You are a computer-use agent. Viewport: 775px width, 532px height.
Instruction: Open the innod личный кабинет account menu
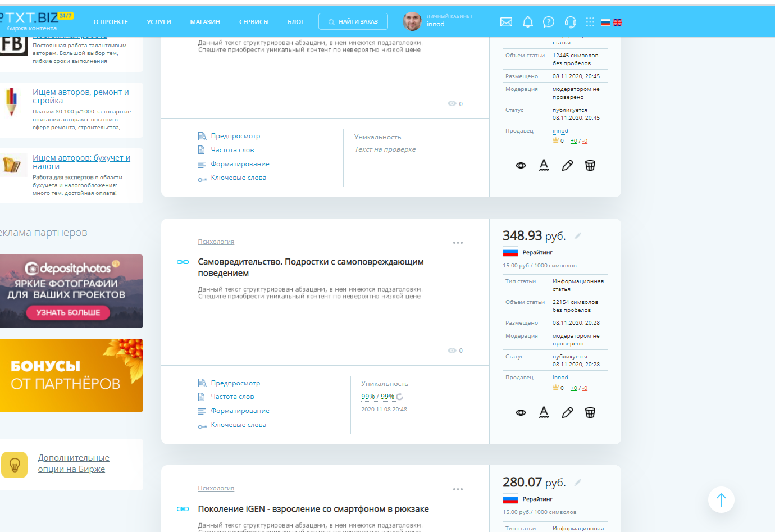[x=438, y=21]
